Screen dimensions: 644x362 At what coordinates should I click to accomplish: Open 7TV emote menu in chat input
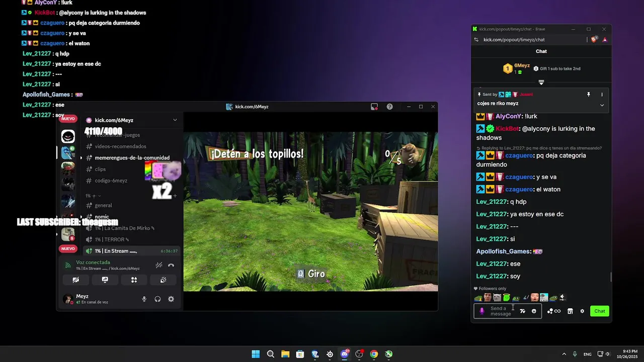point(522,311)
